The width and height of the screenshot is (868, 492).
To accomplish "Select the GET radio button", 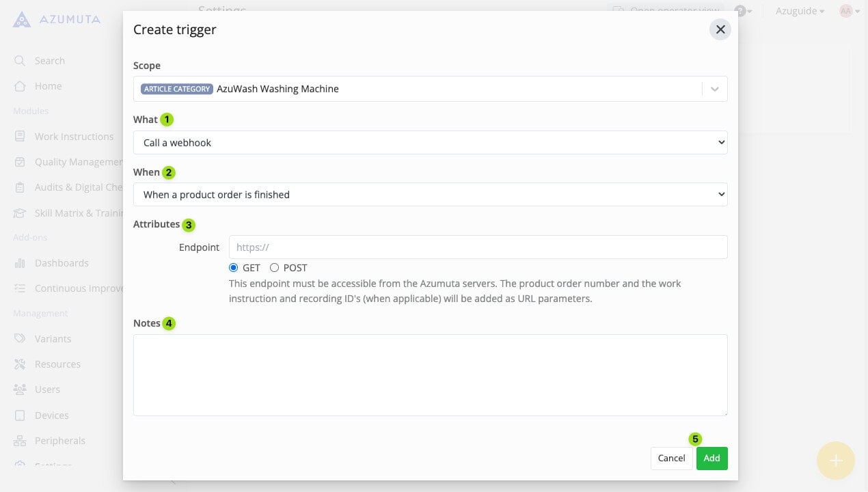I will [x=234, y=268].
